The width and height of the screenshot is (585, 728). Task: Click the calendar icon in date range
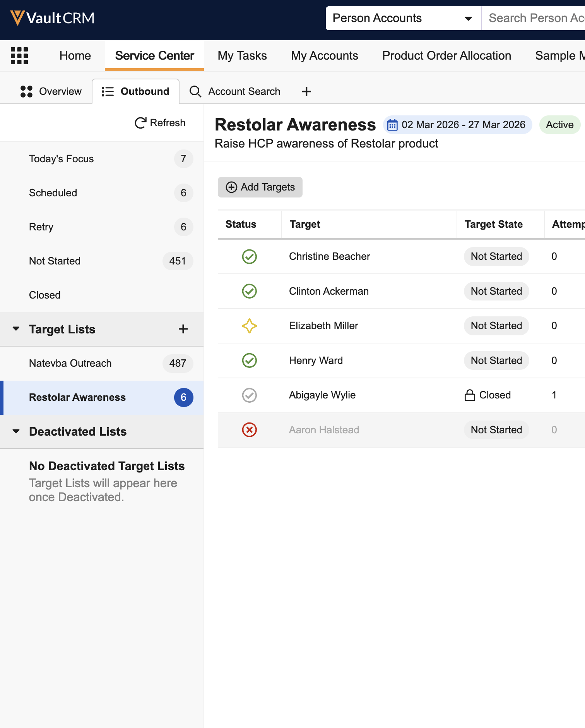point(392,125)
